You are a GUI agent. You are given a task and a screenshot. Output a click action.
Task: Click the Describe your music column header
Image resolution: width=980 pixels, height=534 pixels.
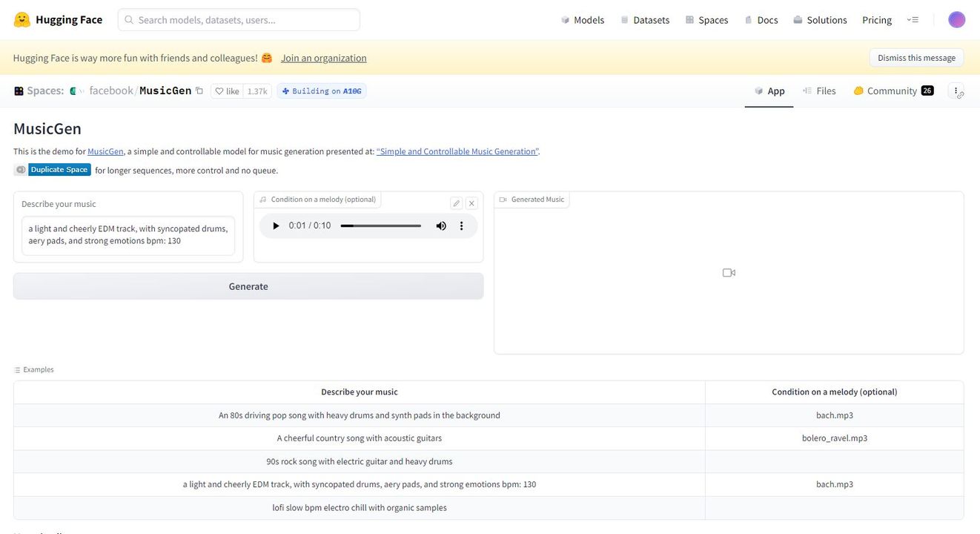tap(360, 392)
